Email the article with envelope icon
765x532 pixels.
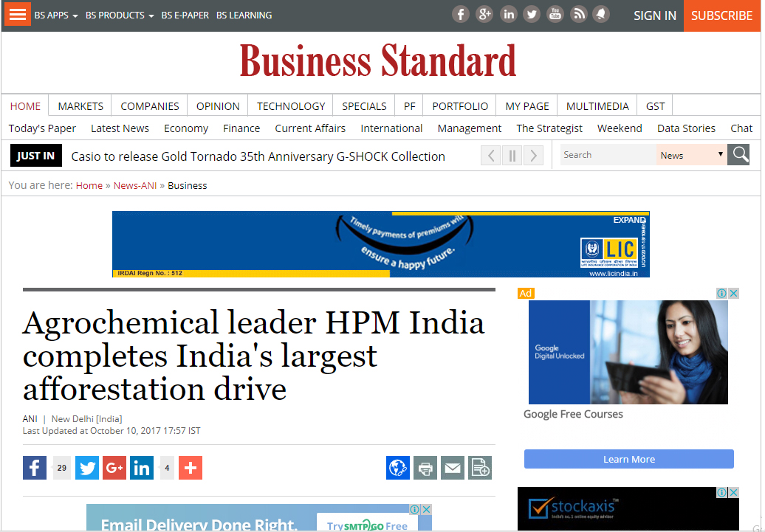(453, 468)
